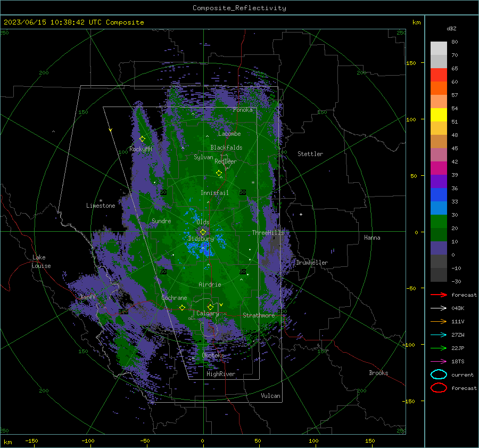The width and height of the screenshot is (479, 448).
Task: Click the yellow diamond marker near RockyMH
Action: tap(142, 139)
